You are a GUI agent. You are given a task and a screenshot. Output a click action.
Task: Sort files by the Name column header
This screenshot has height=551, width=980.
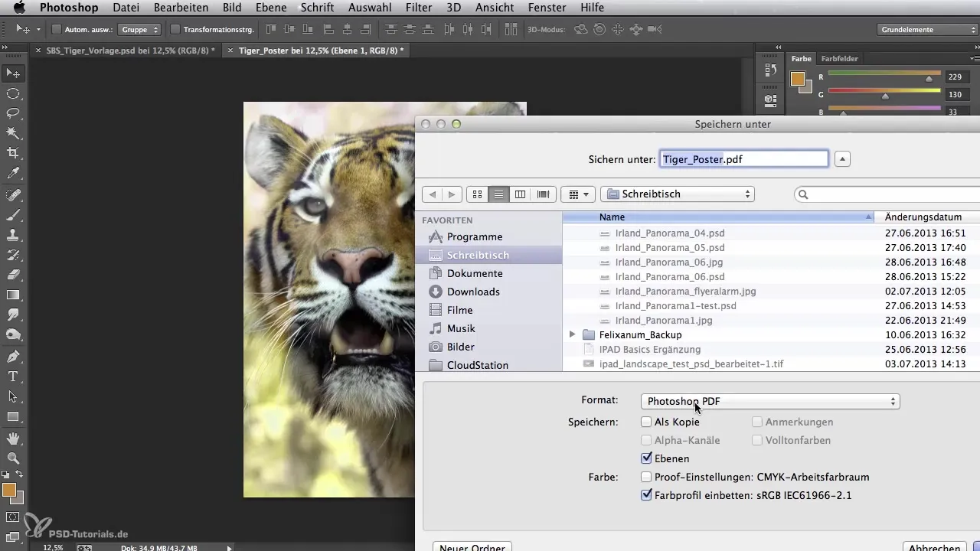(719, 217)
